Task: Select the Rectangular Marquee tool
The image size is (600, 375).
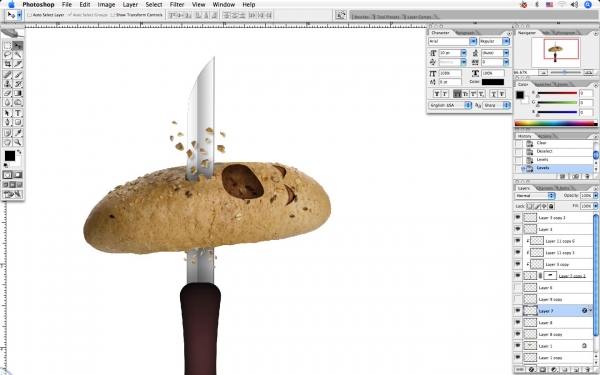Action: click(8, 46)
